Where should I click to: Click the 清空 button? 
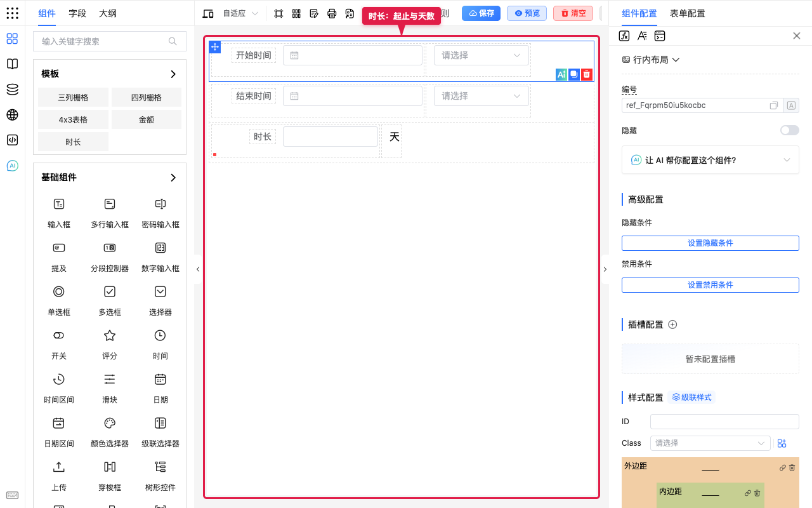point(573,13)
